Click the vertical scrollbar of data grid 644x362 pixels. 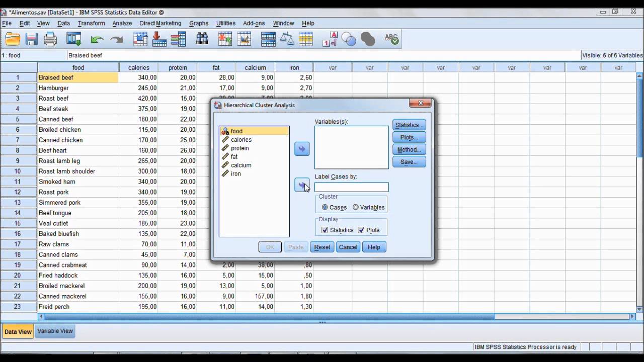640,193
